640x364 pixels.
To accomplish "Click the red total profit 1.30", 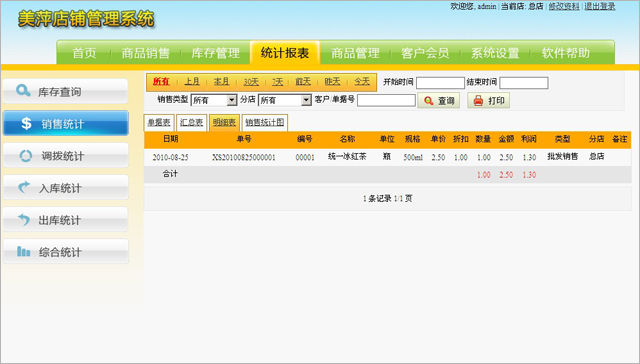I will pos(529,175).
